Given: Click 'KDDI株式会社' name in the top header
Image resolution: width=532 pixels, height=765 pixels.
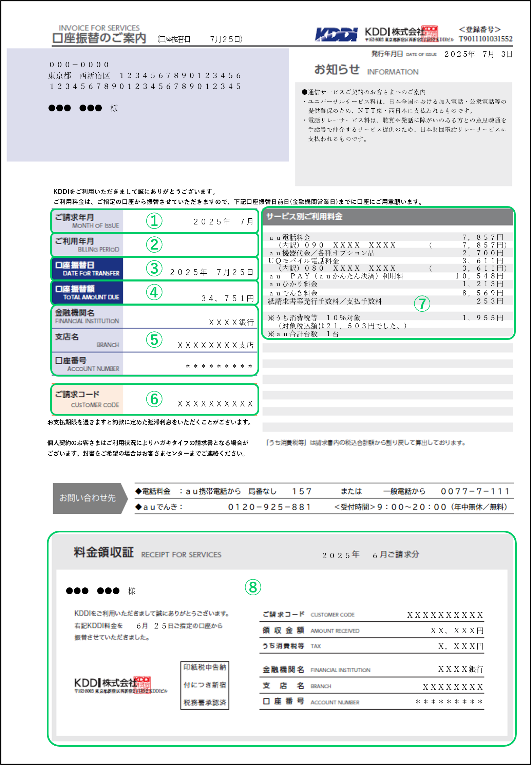Looking at the screenshot, I should pos(394,32).
